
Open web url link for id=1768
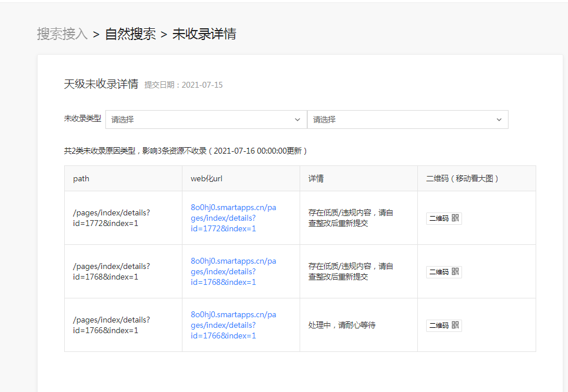233,272
